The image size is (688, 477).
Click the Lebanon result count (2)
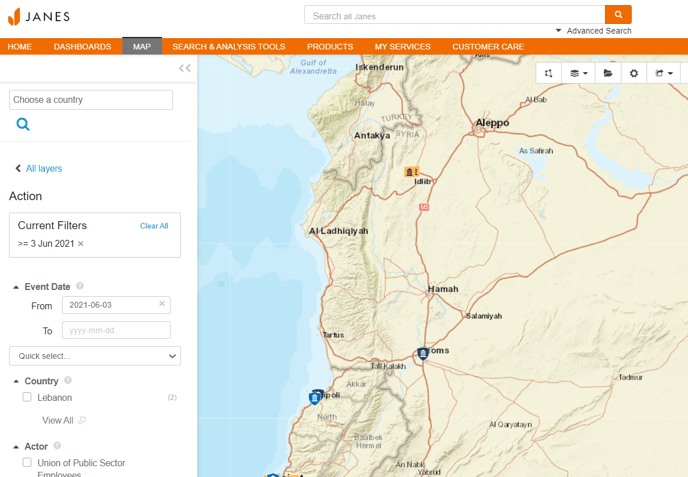tap(172, 397)
